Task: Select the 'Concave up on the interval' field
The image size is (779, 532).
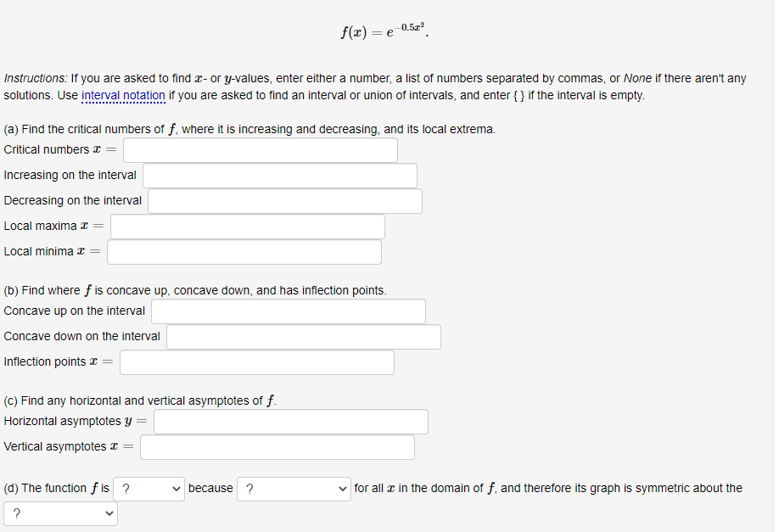Action: pos(289,311)
